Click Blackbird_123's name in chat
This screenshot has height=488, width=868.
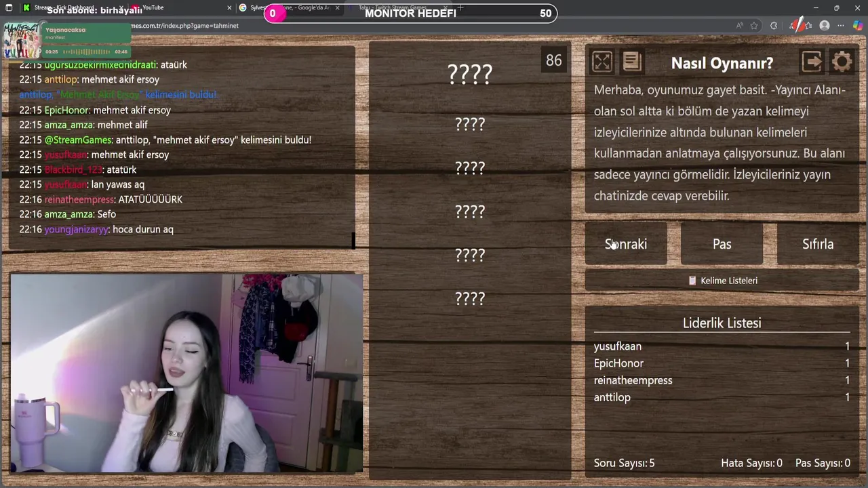(73, 169)
